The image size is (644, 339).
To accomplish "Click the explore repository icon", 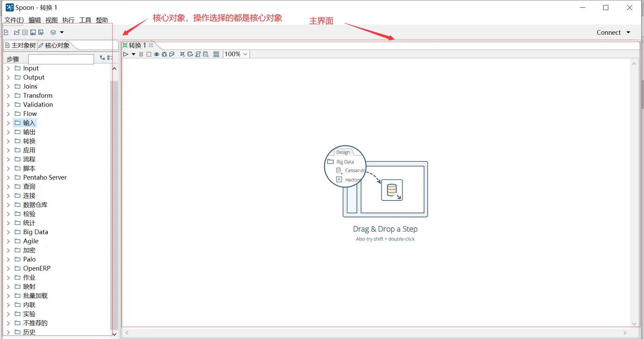I will (x=25, y=32).
